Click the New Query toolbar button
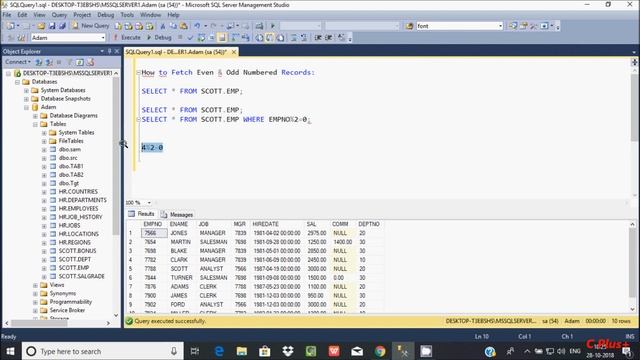The image size is (640, 360). point(91,26)
